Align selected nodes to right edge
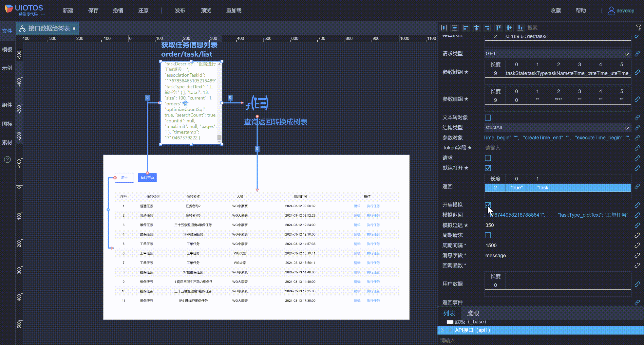Viewport: 644px width, 345px height. click(x=487, y=28)
